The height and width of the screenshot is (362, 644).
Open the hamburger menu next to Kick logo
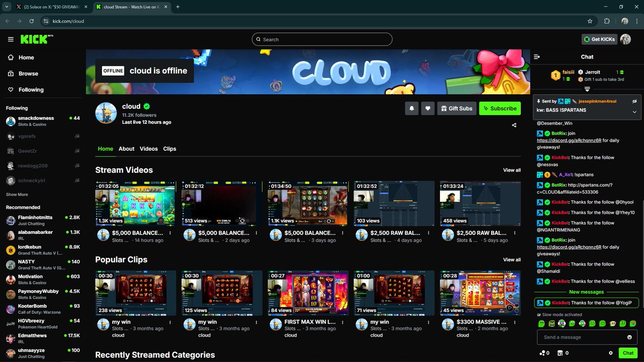click(11, 39)
